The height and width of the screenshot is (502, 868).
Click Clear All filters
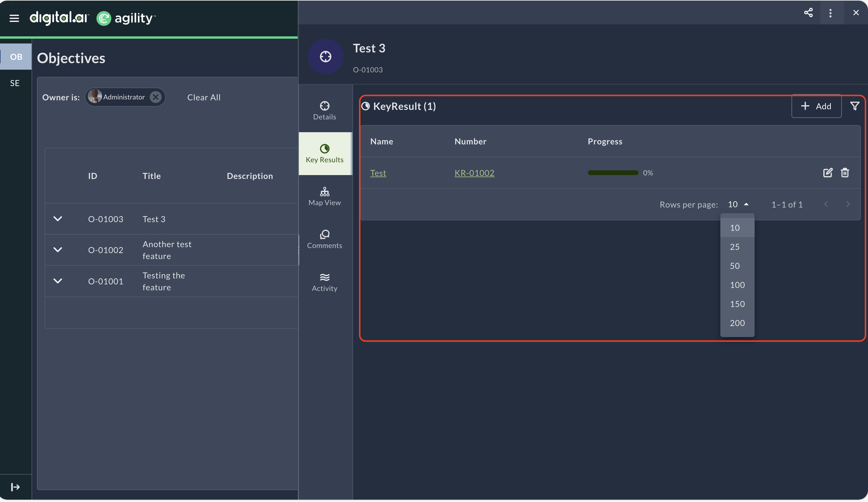pos(204,97)
